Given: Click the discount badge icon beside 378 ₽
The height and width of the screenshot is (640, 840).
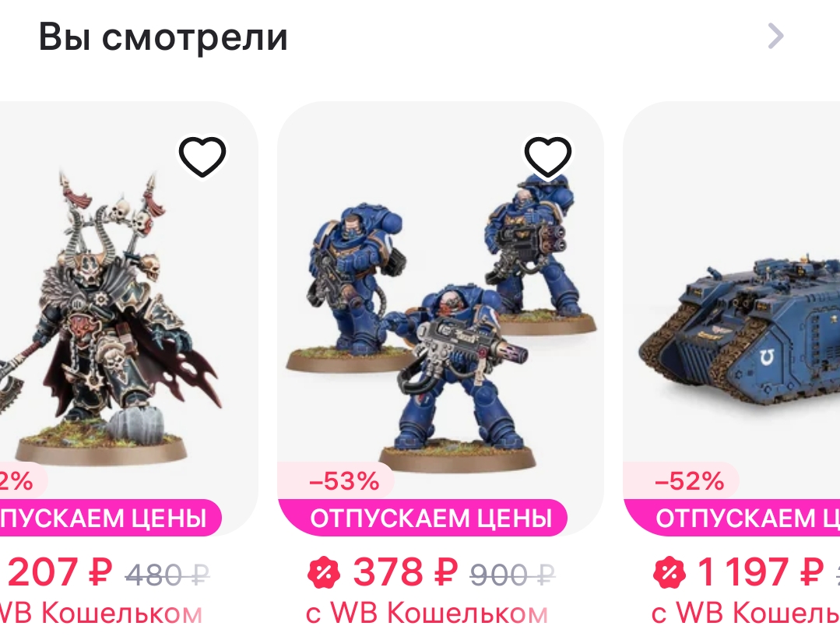Looking at the screenshot, I should [x=324, y=572].
